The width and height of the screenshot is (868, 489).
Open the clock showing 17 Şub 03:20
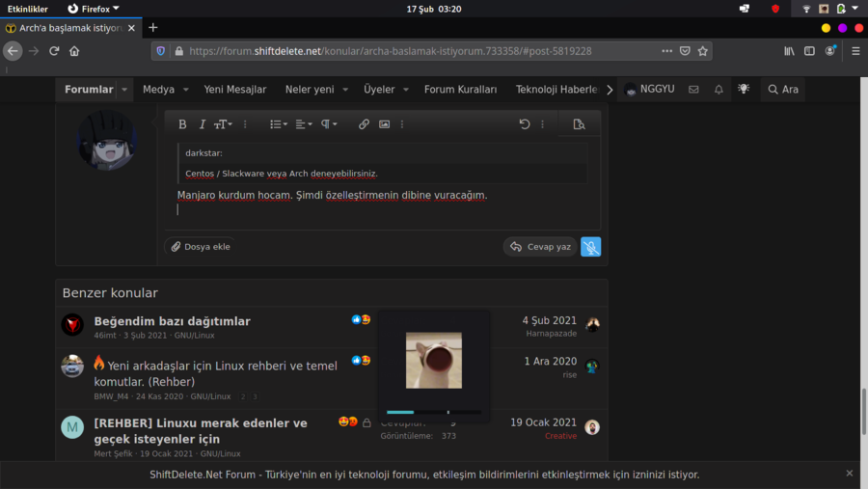click(x=433, y=9)
